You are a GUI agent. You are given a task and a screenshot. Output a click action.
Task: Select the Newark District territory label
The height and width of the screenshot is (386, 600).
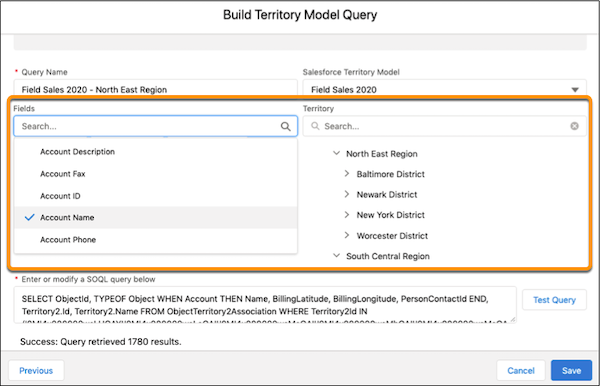(x=387, y=194)
